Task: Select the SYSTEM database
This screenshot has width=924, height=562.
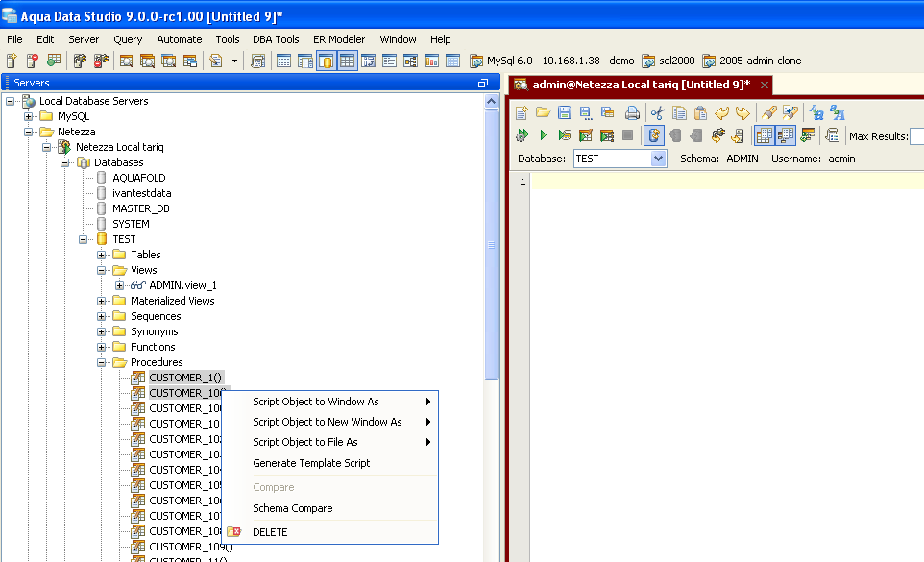Action: pos(131,224)
